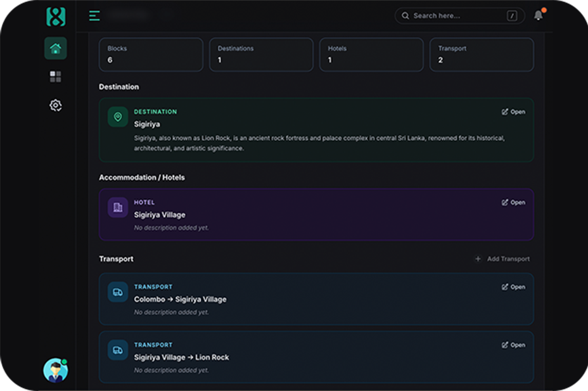Viewport: 588px width, 391px height.
Task: Click truck icon of Colombo transport
Action: (118, 292)
